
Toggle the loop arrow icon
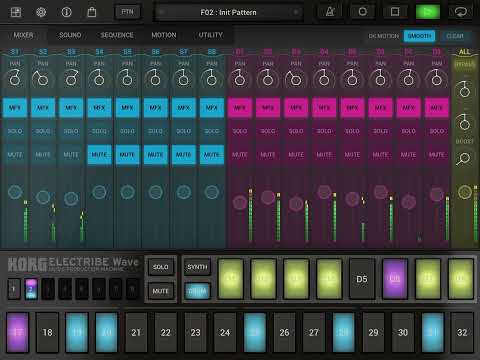point(461,12)
